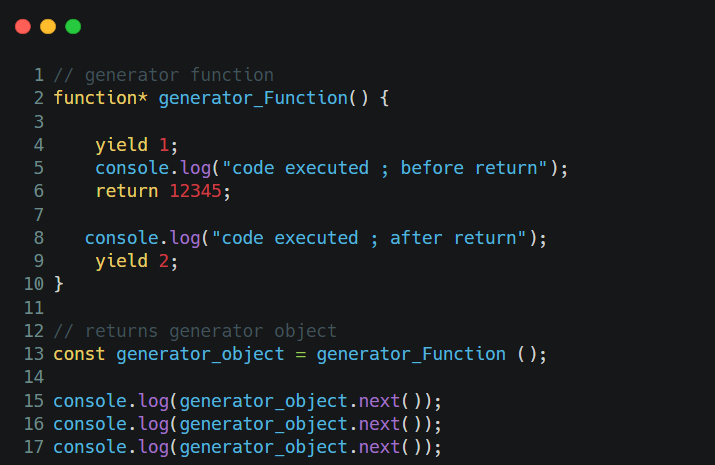The height and width of the screenshot is (465, 715).
Task: Click the 'const' keyword on line 13
Action: pyautogui.click(x=79, y=354)
